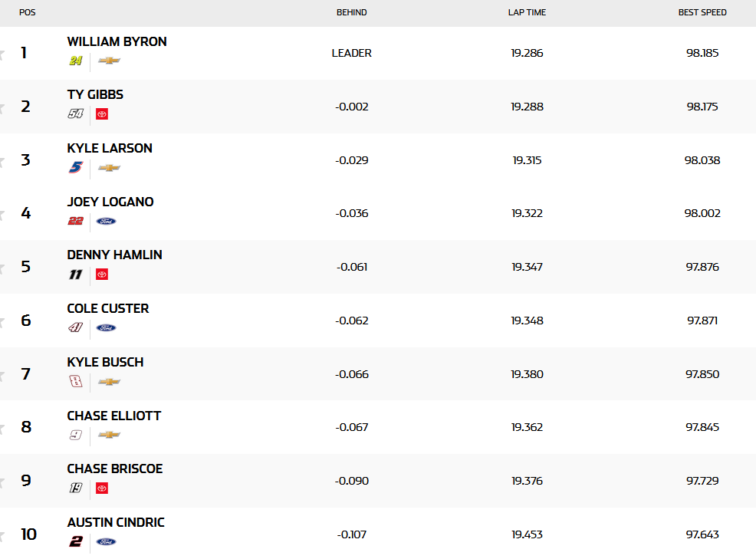This screenshot has width=756, height=559.
Task: Click the number 11 car badge
Action: click(x=75, y=275)
